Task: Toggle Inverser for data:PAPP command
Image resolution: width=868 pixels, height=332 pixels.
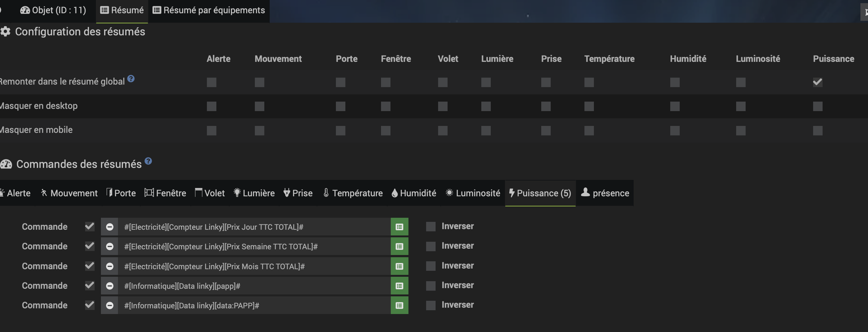Action: point(431,305)
